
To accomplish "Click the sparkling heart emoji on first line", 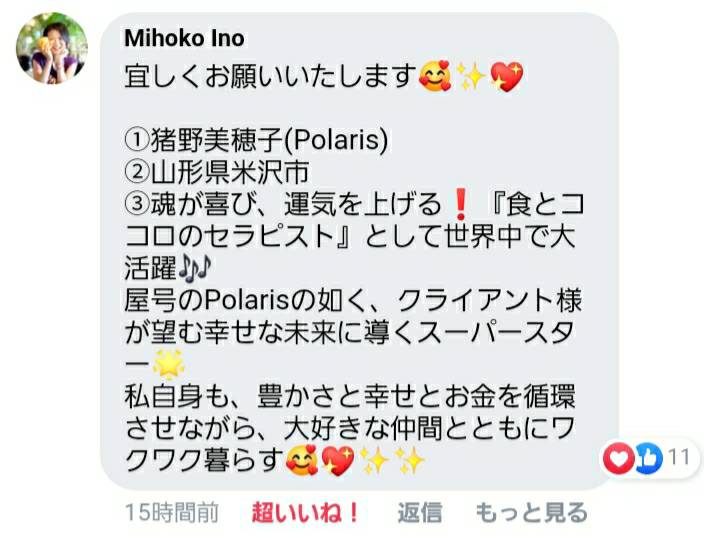I will click(x=507, y=76).
